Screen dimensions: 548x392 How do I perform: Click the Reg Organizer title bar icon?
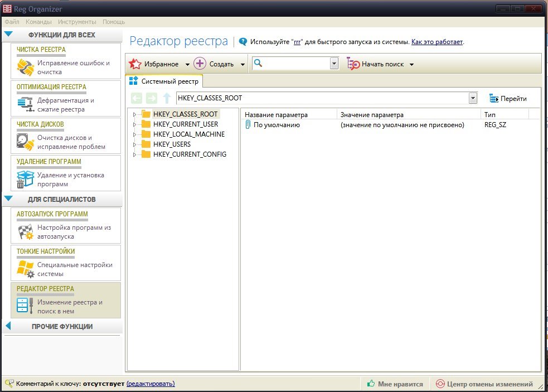[x=7, y=8]
